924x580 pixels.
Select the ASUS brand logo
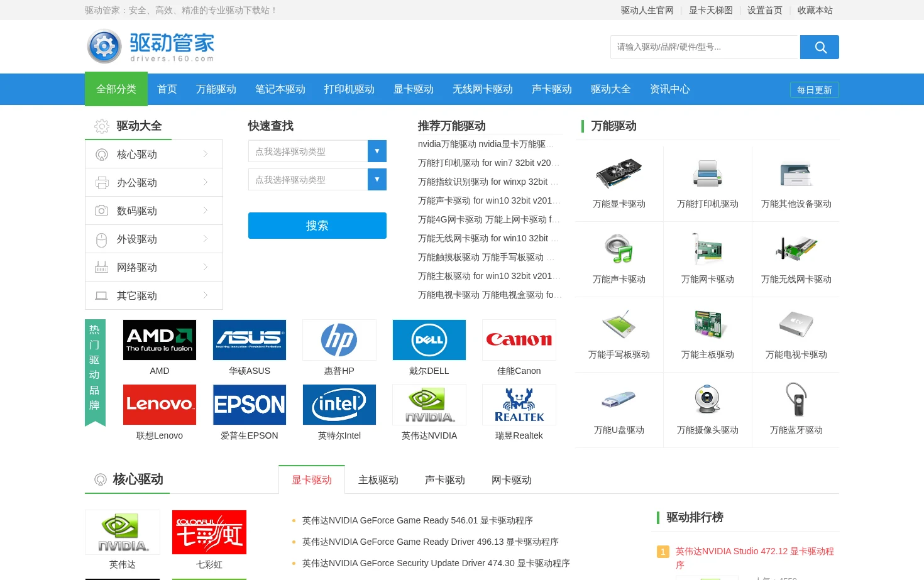pos(250,340)
